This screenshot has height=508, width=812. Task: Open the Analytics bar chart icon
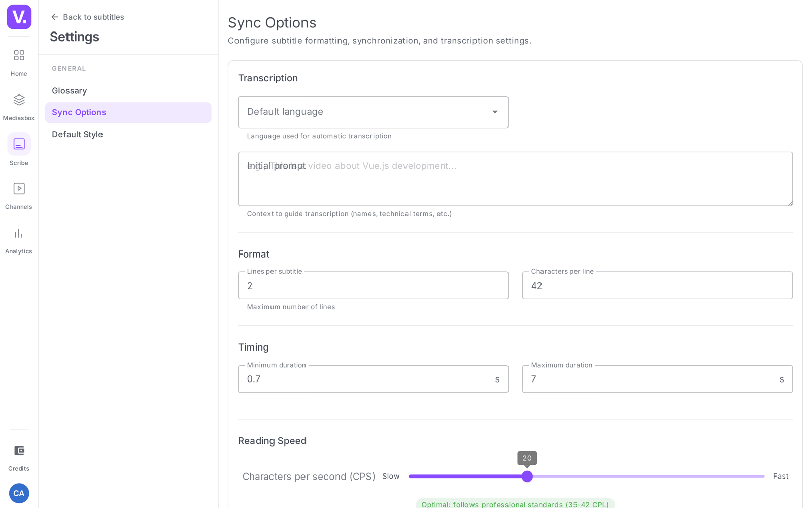click(x=19, y=233)
